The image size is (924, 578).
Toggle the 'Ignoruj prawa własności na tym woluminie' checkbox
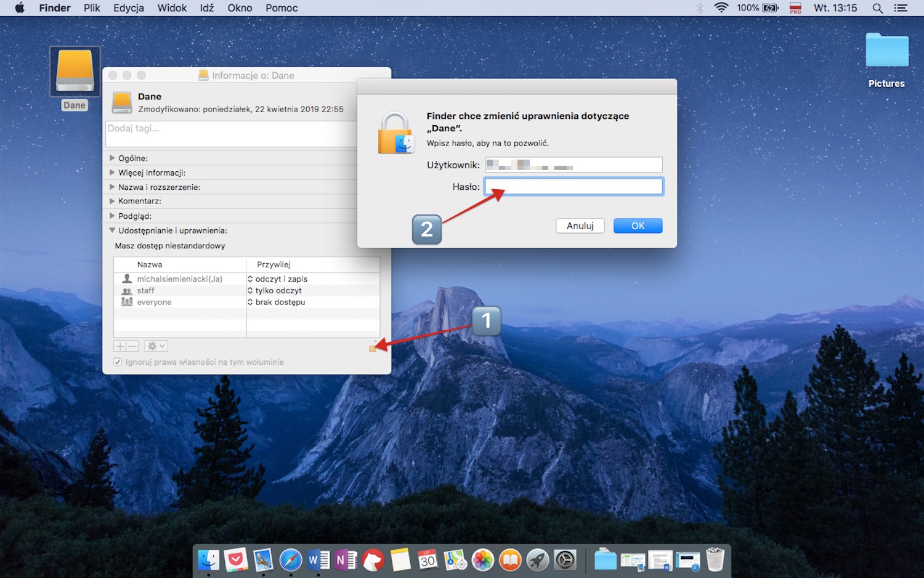(118, 362)
